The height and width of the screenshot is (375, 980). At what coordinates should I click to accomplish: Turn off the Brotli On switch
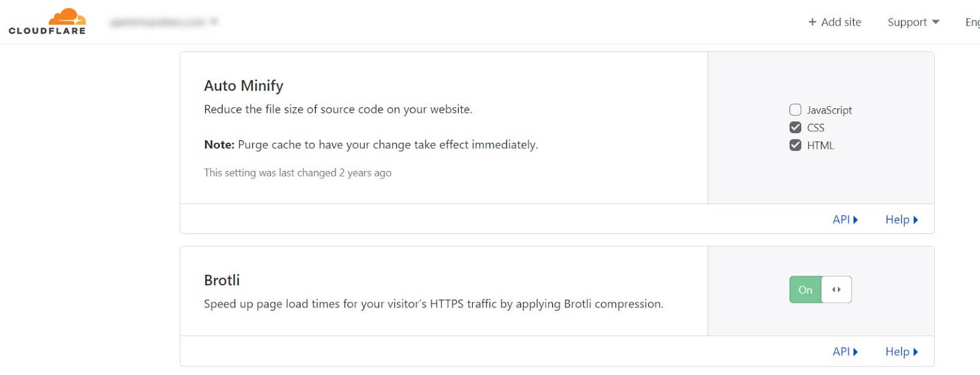pyautogui.click(x=820, y=290)
